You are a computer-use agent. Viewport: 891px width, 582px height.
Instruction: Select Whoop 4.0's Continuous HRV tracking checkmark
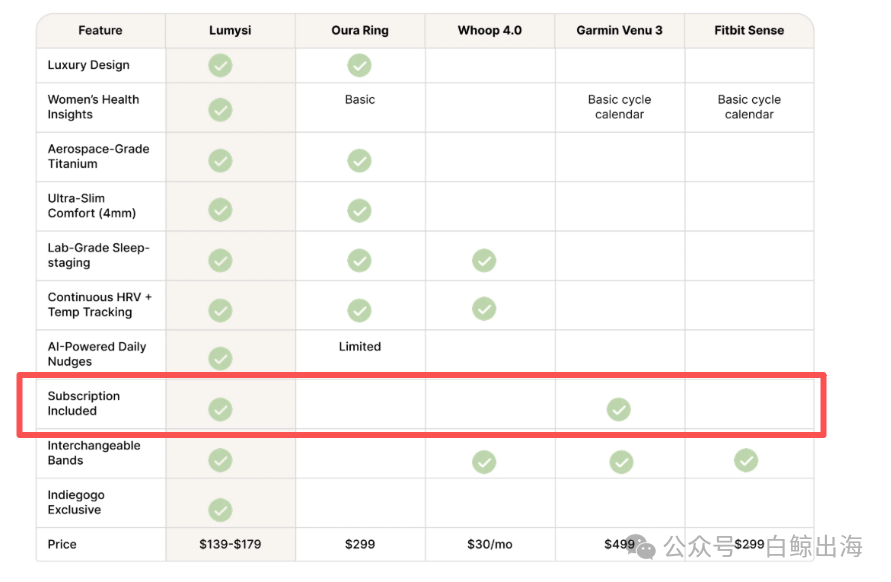pyautogui.click(x=484, y=309)
